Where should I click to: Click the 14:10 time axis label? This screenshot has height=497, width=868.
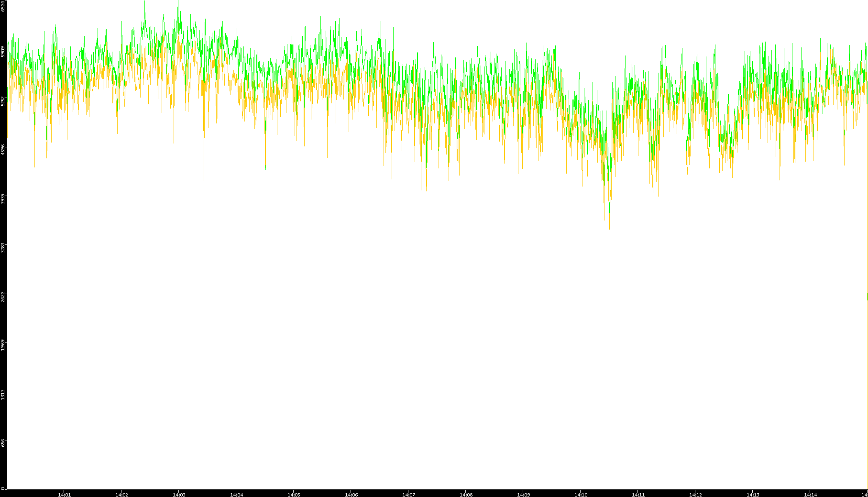[581, 495]
